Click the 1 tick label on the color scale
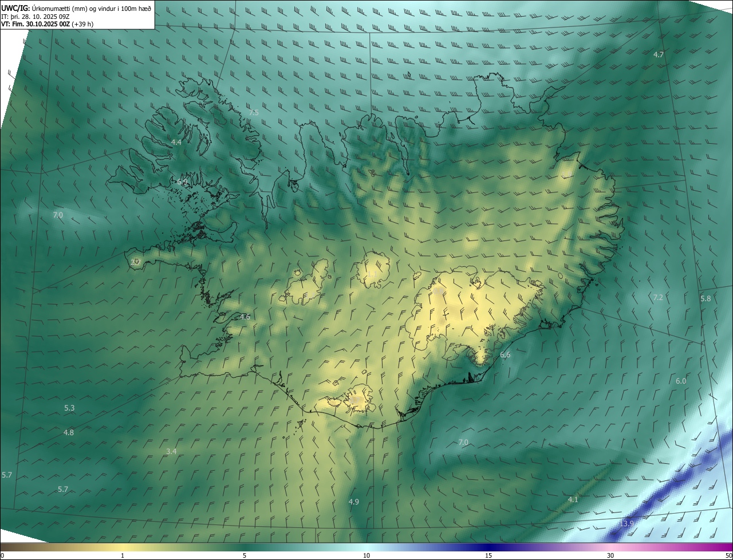The width and height of the screenshot is (733, 560). [123, 555]
